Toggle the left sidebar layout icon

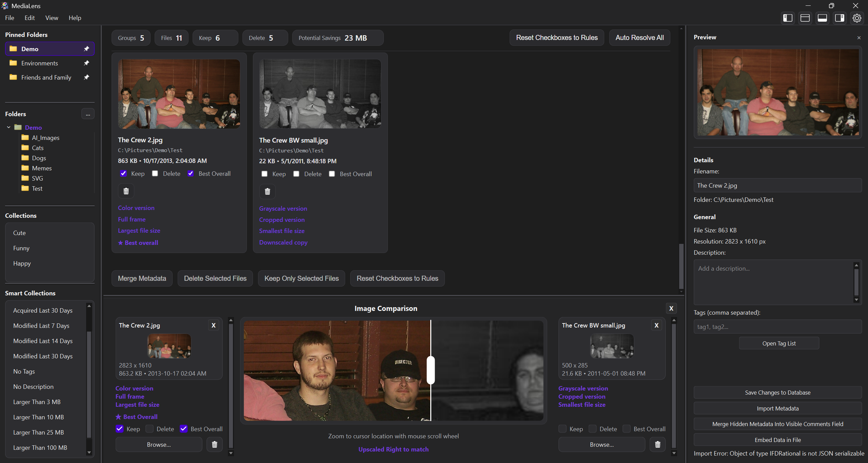(788, 18)
